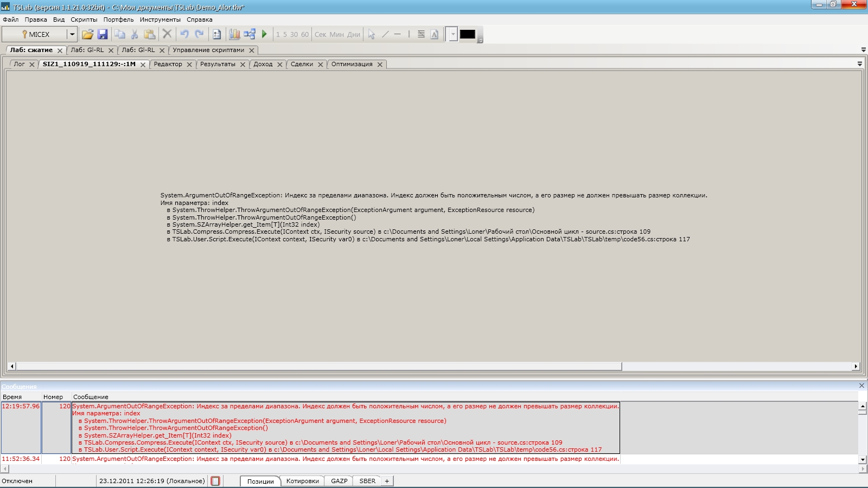Close the Лаб: сжатие tab
868x488 pixels.
tap(60, 50)
